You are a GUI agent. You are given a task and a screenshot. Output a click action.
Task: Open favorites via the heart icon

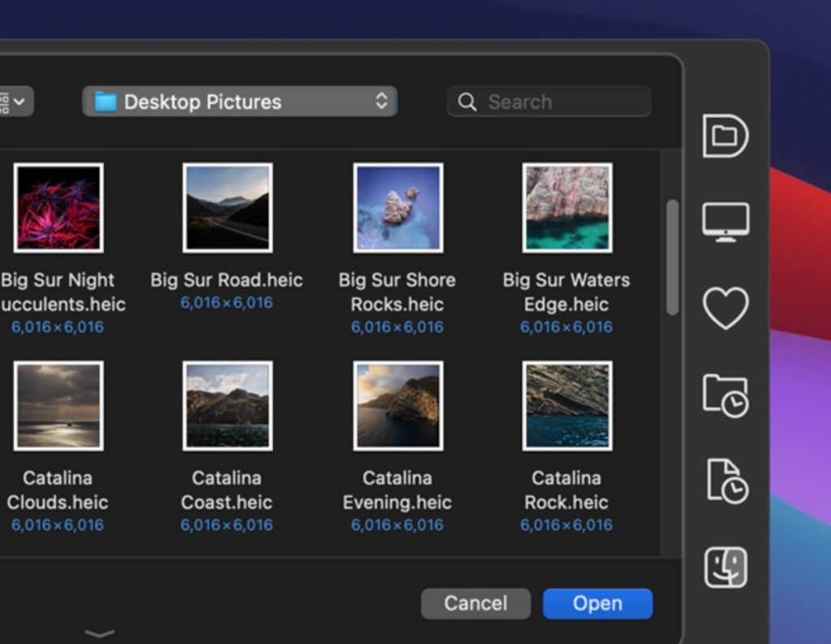pos(725,309)
